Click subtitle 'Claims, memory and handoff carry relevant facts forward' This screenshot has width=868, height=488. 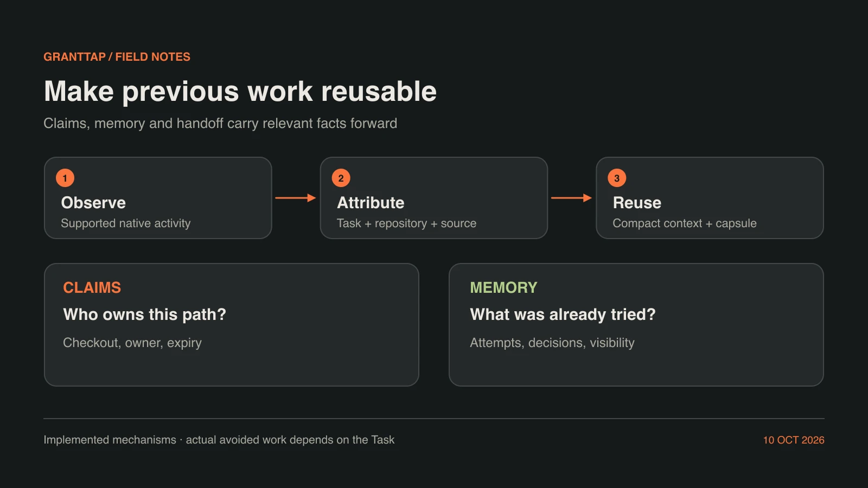(x=220, y=124)
